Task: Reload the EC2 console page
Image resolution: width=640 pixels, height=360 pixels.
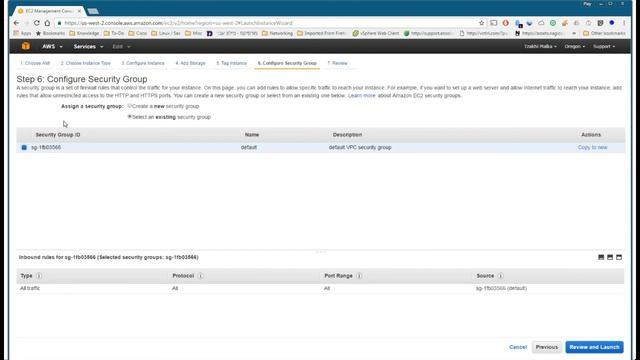Action: pos(37,23)
